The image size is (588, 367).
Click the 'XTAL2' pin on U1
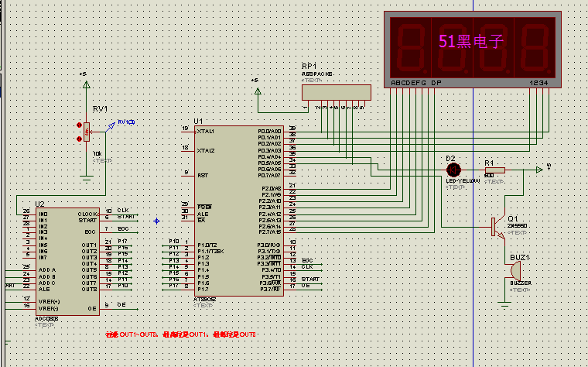tap(206, 150)
